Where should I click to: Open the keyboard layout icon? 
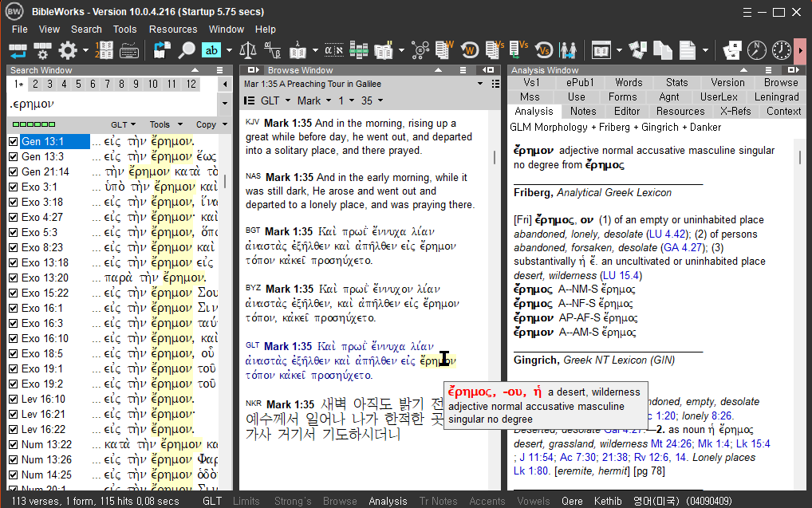pos(129,51)
